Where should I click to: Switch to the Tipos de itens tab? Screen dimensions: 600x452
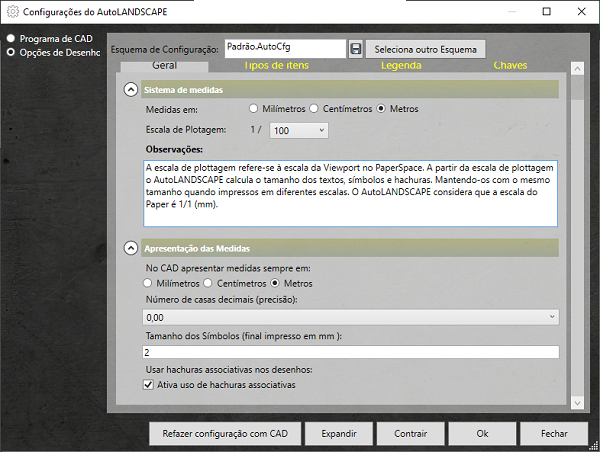(x=276, y=66)
